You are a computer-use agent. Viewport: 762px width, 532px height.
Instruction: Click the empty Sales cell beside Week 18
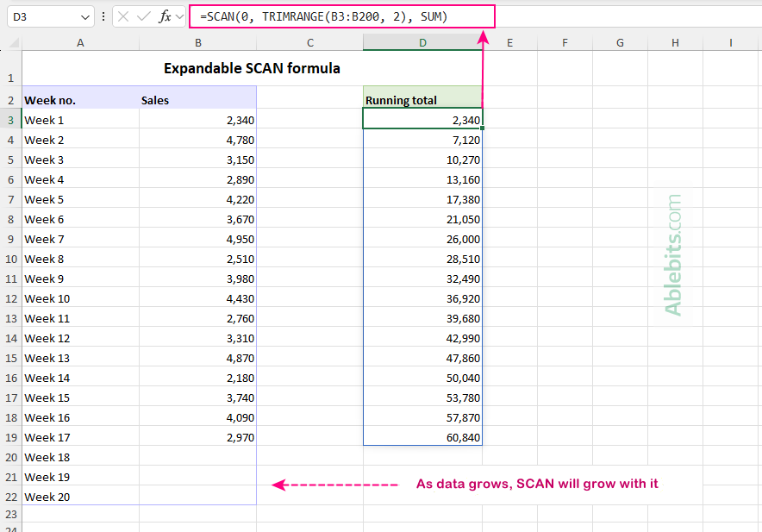tap(197, 457)
